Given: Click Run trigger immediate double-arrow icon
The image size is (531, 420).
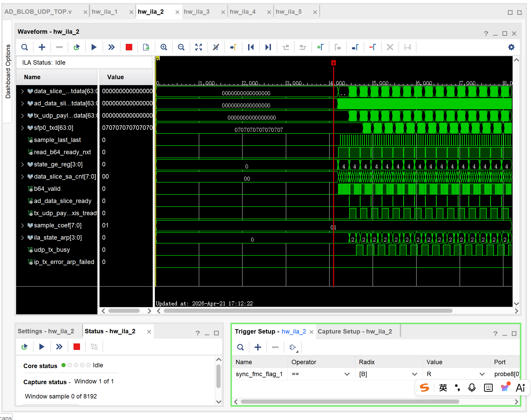Looking at the screenshot, I should click(111, 47).
